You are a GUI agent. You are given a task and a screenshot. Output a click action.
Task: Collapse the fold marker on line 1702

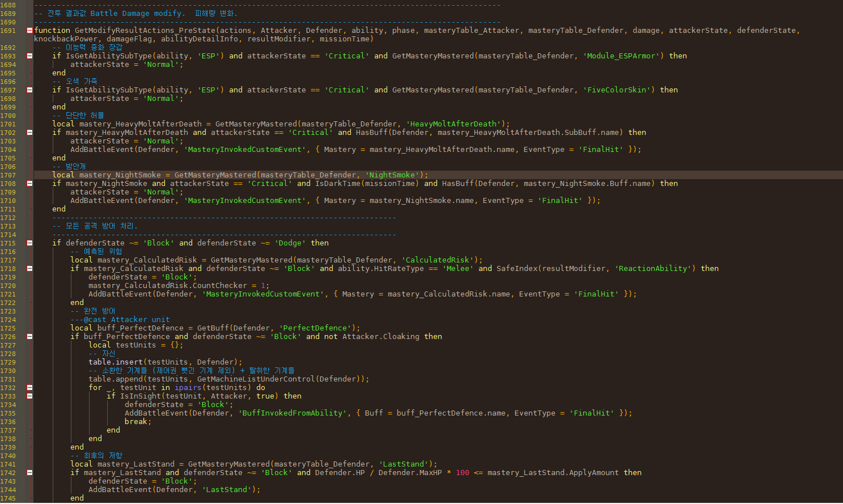pos(29,133)
